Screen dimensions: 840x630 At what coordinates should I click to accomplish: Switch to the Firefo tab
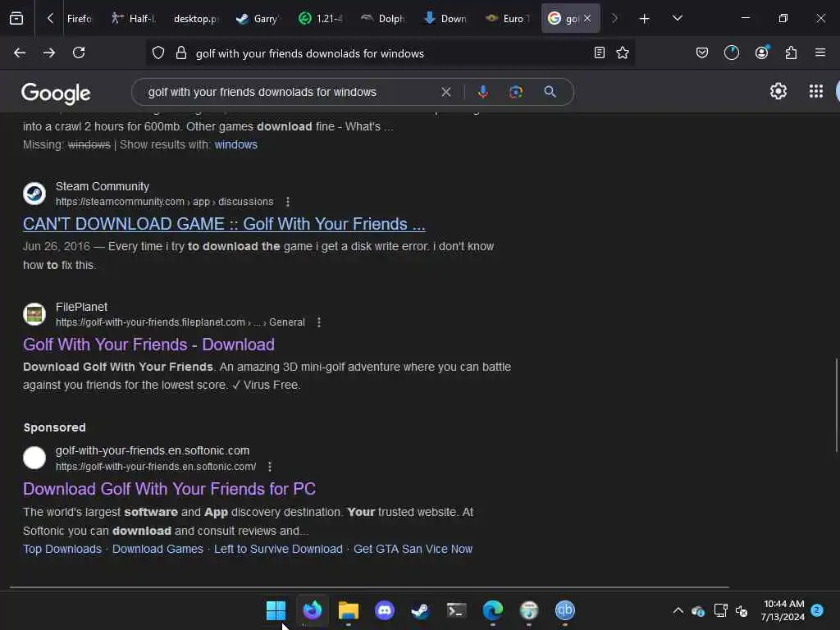(x=80, y=19)
